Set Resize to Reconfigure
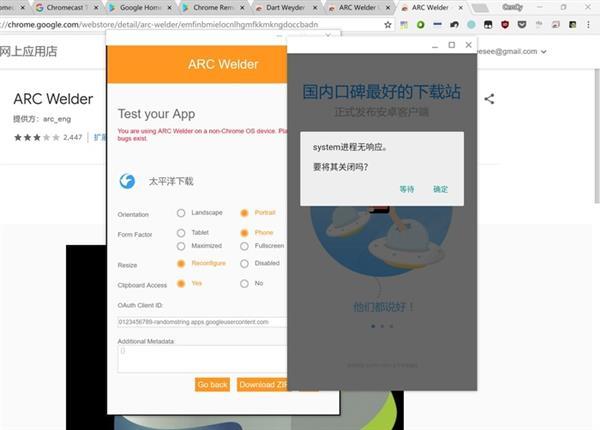The image size is (600, 430). [x=181, y=264]
